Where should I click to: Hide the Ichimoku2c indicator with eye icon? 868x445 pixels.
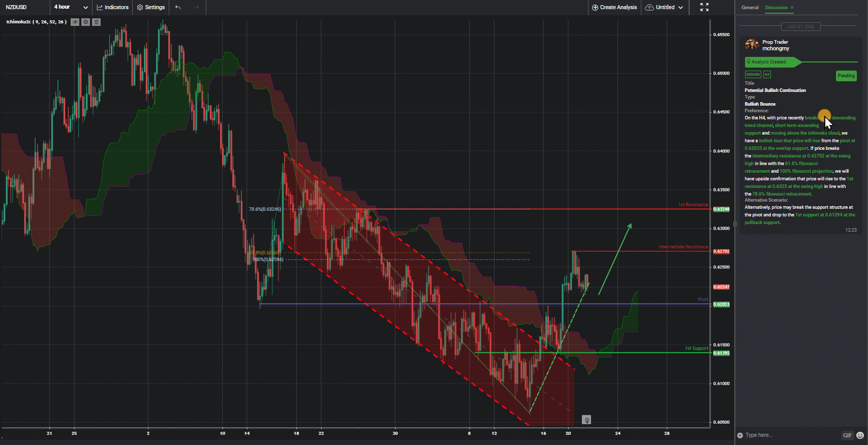click(75, 22)
